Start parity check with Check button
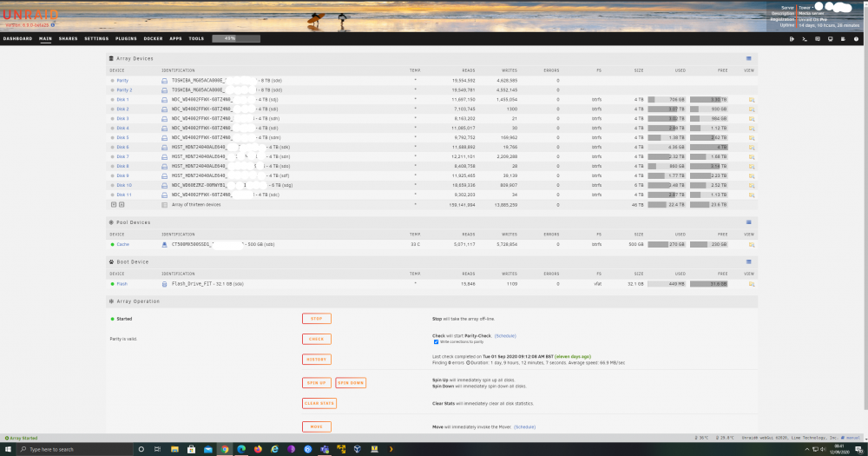This screenshot has width=868, height=456. 317,339
